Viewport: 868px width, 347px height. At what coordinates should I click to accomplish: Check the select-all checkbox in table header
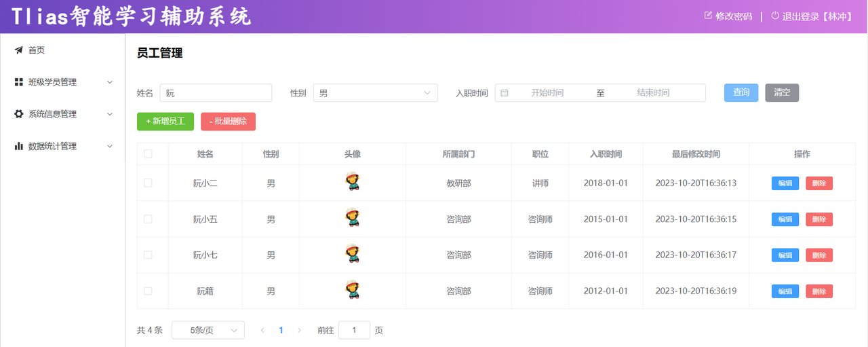click(148, 154)
